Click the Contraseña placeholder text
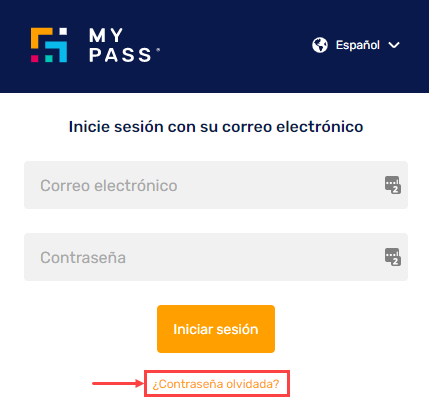 [x=83, y=258]
